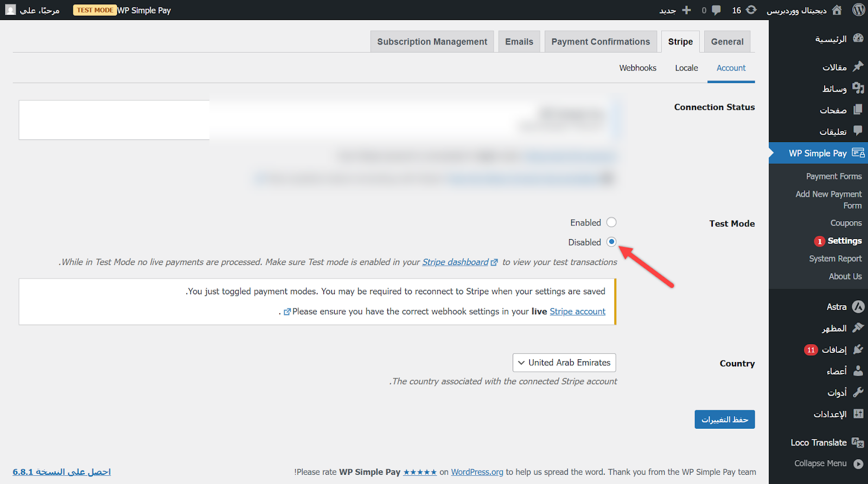Open the United Arab Emirates country dropdown
868x484 pixels.
coord(564,363)
